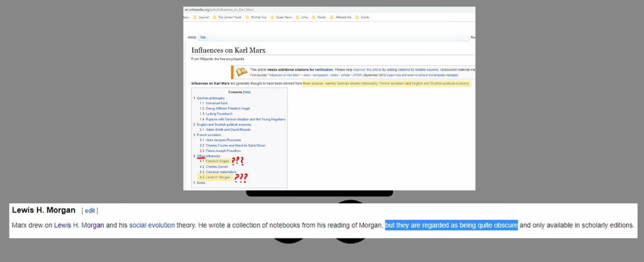Click 'From Wikipedia, the free encyclopedia' tagline

click(218, 59)
